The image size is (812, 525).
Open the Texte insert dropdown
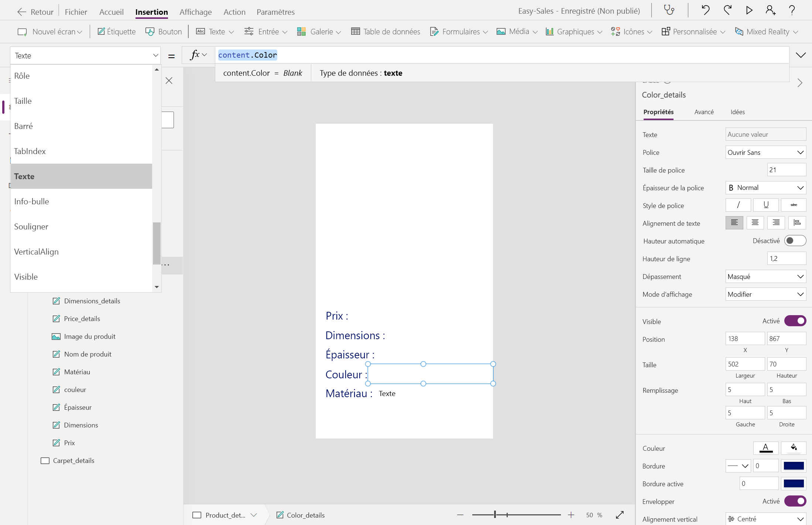[215, 32]
